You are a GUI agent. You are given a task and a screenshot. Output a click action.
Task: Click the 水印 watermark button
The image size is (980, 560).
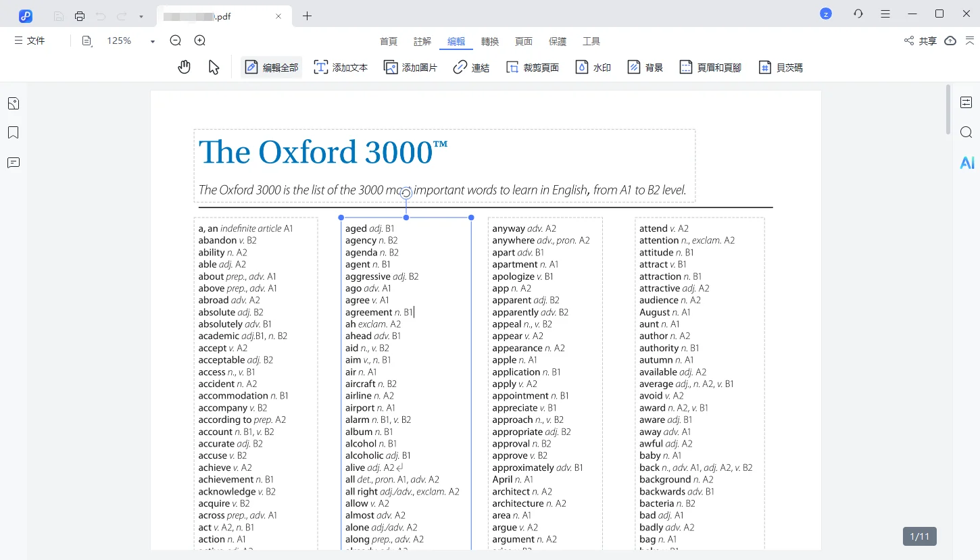point(593,68)
